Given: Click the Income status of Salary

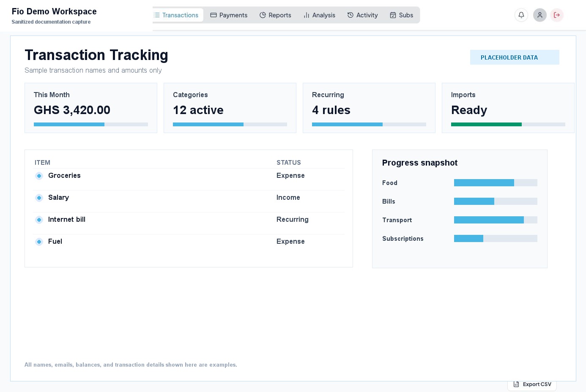Looking at the screenshot, I should 288,198.
